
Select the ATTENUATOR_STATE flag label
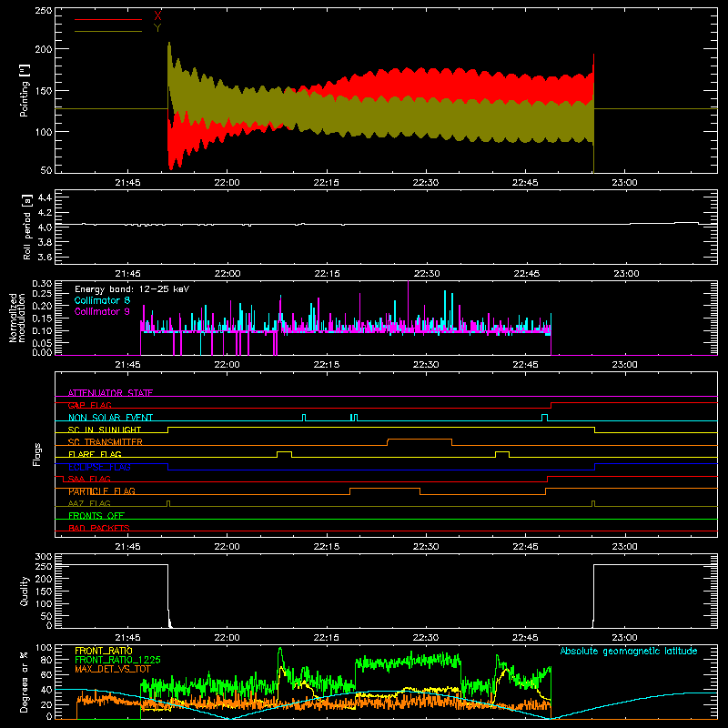point(110,393)
